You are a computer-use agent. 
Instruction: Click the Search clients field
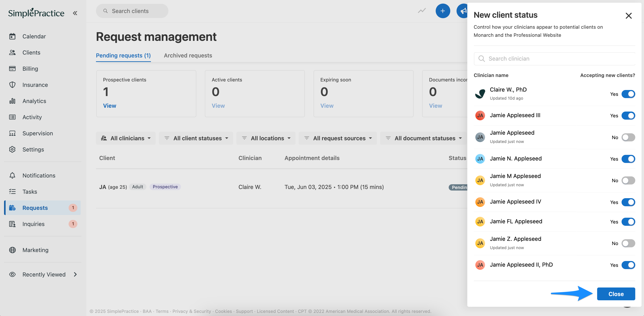click(x=132, y=11)
